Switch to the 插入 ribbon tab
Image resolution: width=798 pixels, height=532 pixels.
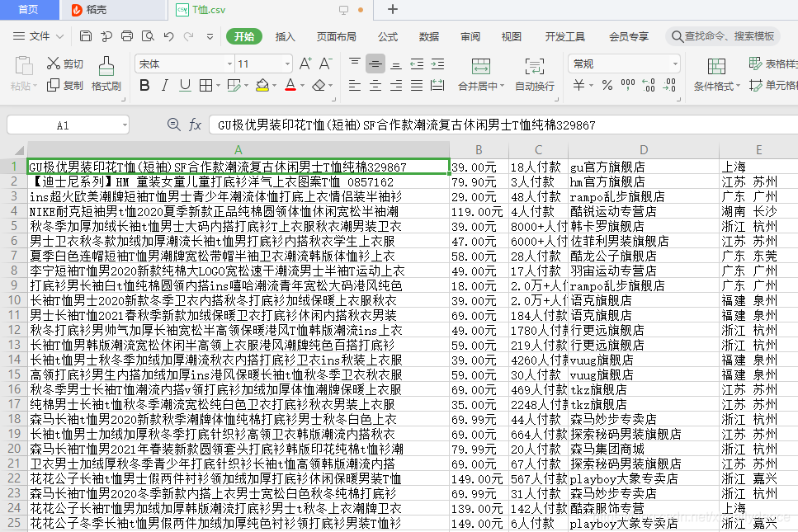click(x=285, y=36)
